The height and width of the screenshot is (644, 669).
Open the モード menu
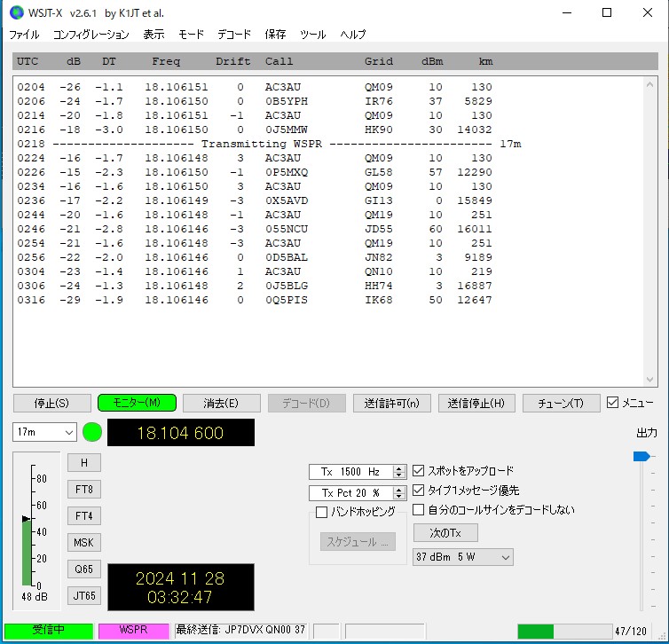[x=191, y=34]
